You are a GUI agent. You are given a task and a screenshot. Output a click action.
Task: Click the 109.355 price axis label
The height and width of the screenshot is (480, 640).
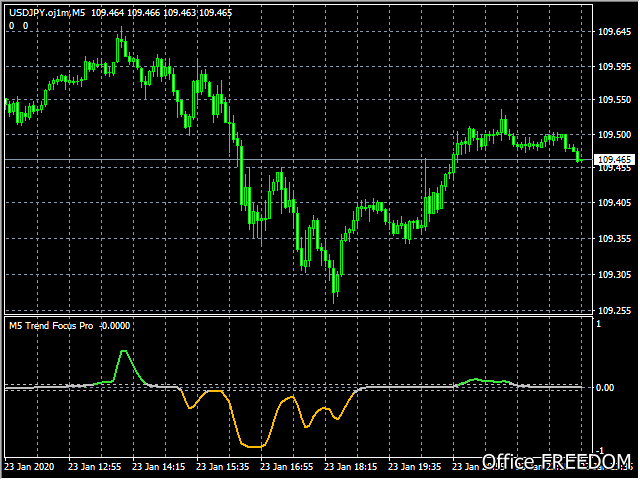point(614,239)
